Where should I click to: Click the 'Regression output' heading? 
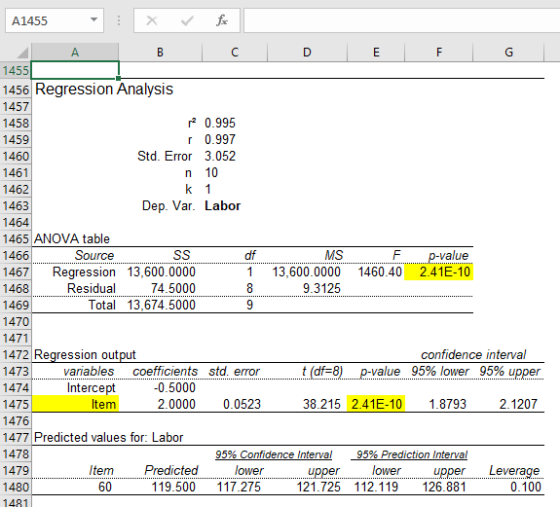click(85, 355)
